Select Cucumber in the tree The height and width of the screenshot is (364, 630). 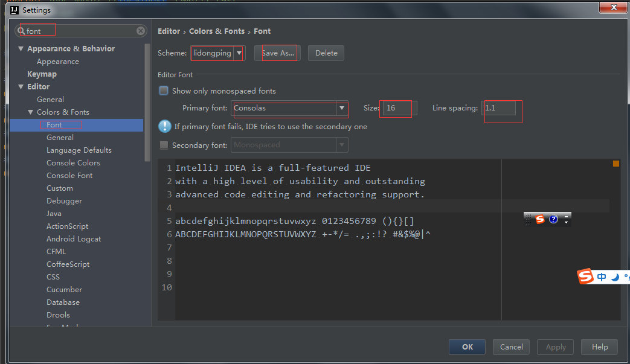(x=64, y=290)
